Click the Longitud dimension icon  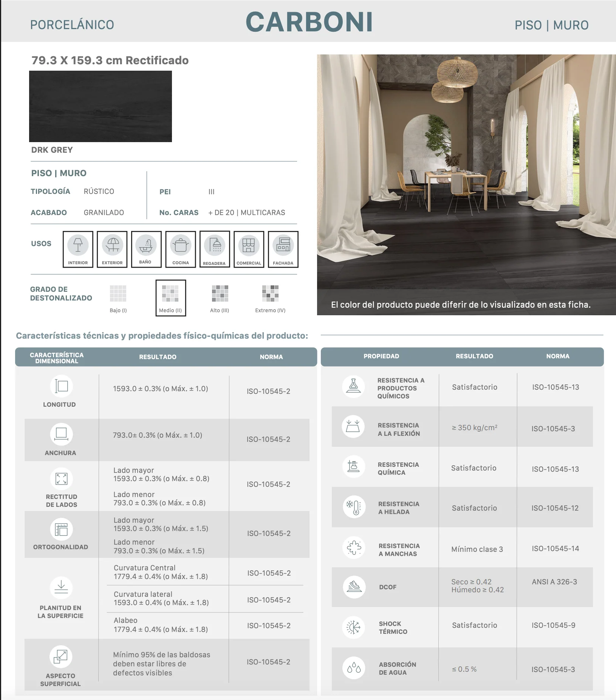(x=61, y=386)
